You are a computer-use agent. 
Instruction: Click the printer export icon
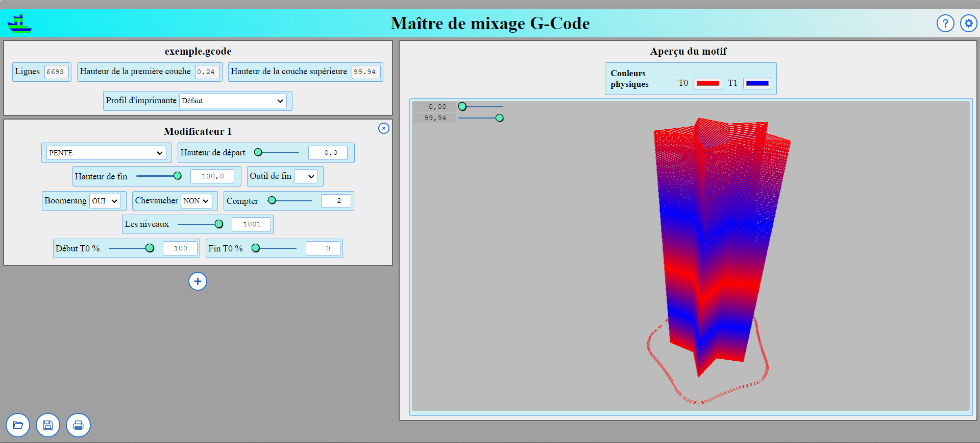(78, 425)
